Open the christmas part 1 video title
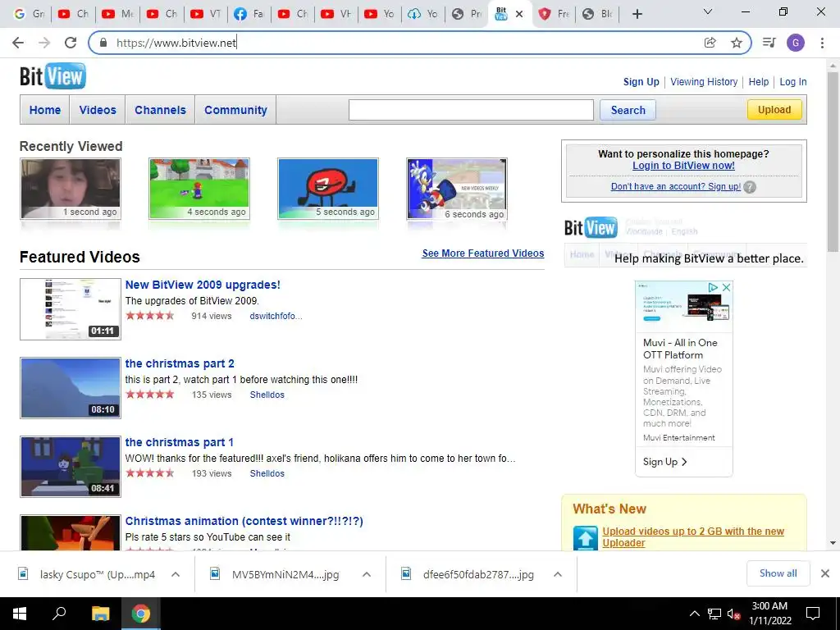The image size is (840, 630). (x=179, y=442)
